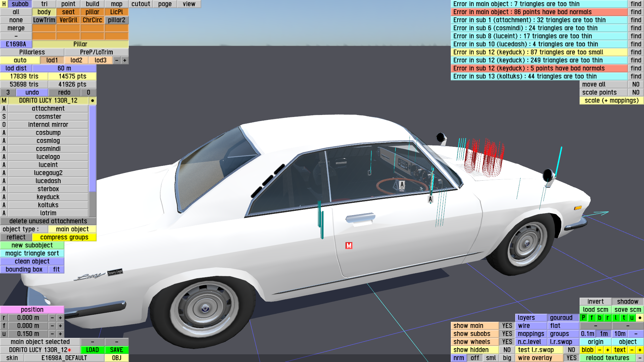Click the red M marker on the car door
The width and height of the screenshot is (644, 362).
coord(349,246)
